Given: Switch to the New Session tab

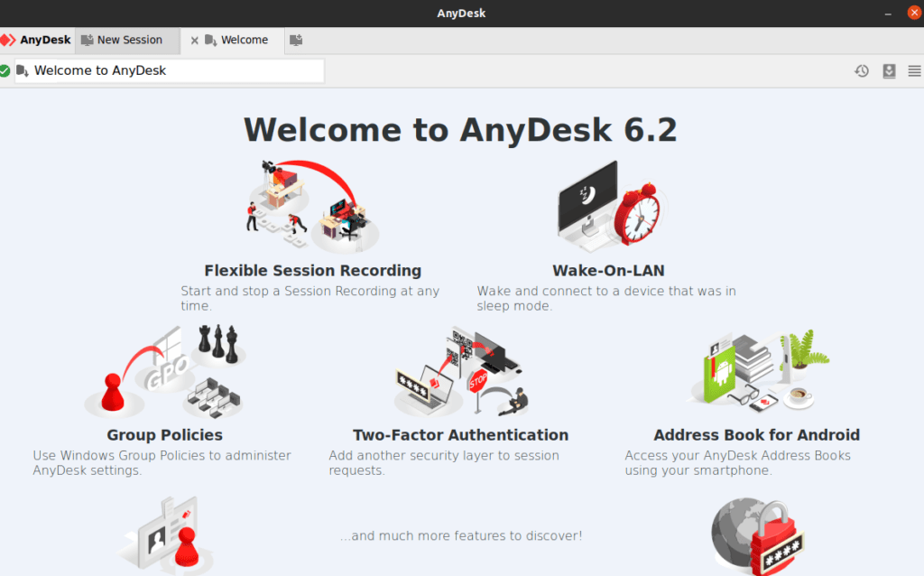Looking at the screenshot, I should point(127,40).
